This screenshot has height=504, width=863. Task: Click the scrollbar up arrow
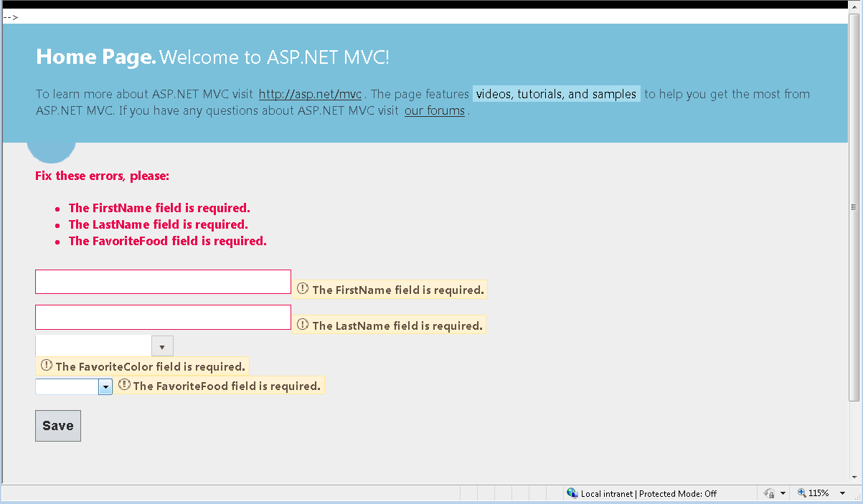pos(854,8)
